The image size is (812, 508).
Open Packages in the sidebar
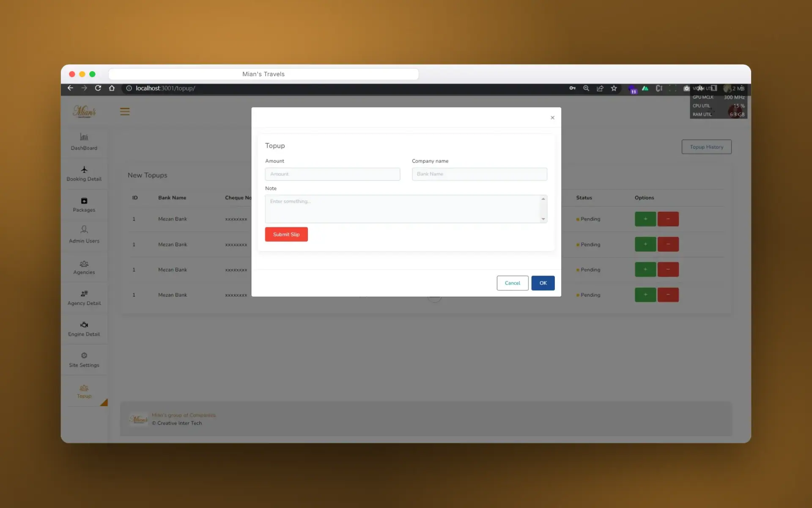point(84,205)
